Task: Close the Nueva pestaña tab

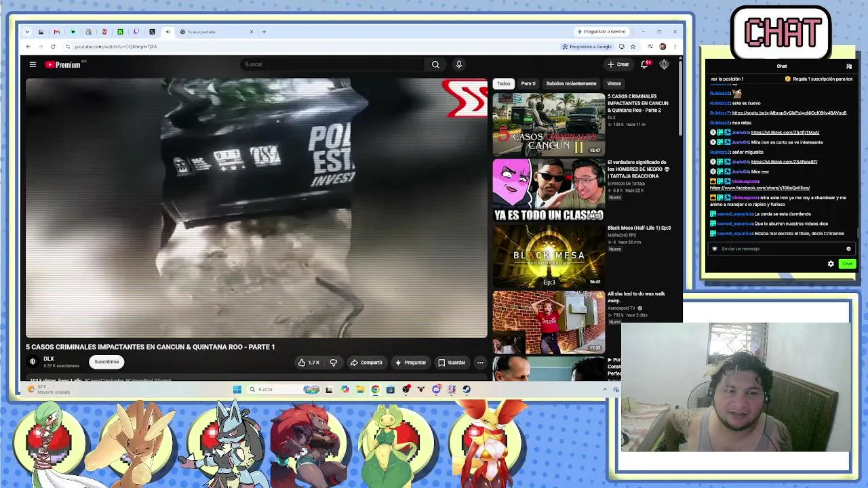Action: coord(252,32)
